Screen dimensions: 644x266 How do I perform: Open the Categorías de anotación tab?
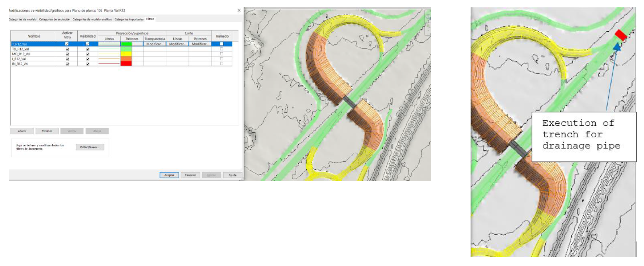point(54,19)
